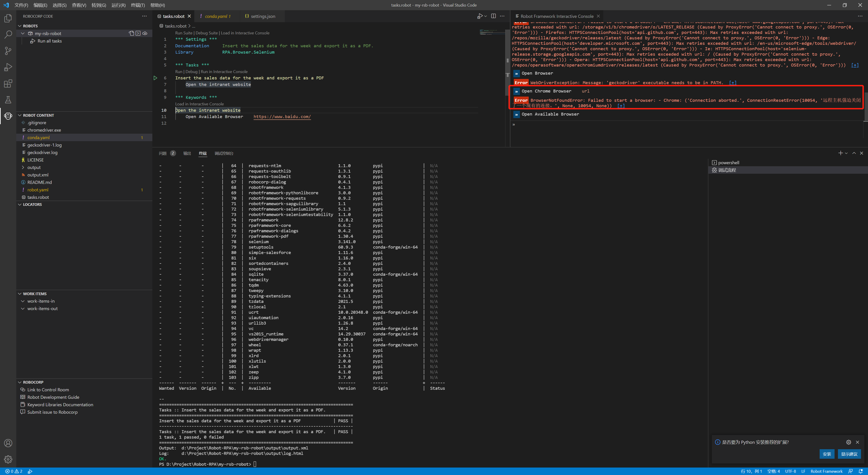
Task: Click the Robot Framework language mode in status bar
Action: pyautogui.click(x=826, y=471)
